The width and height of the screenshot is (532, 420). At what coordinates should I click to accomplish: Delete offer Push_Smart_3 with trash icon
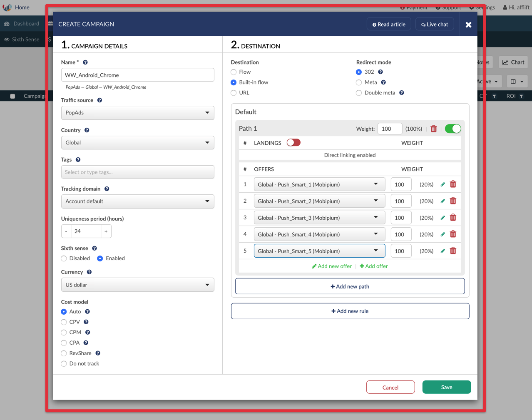453,218
